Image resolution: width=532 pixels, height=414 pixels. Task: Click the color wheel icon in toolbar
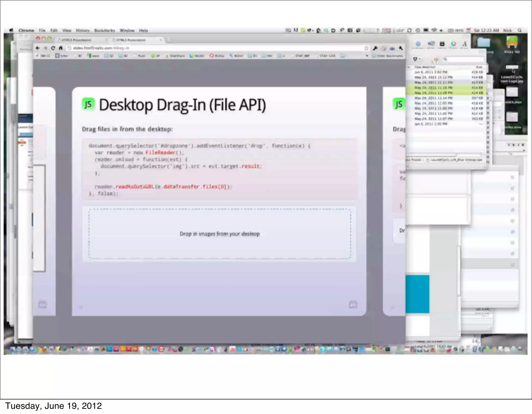coord(454,44)
